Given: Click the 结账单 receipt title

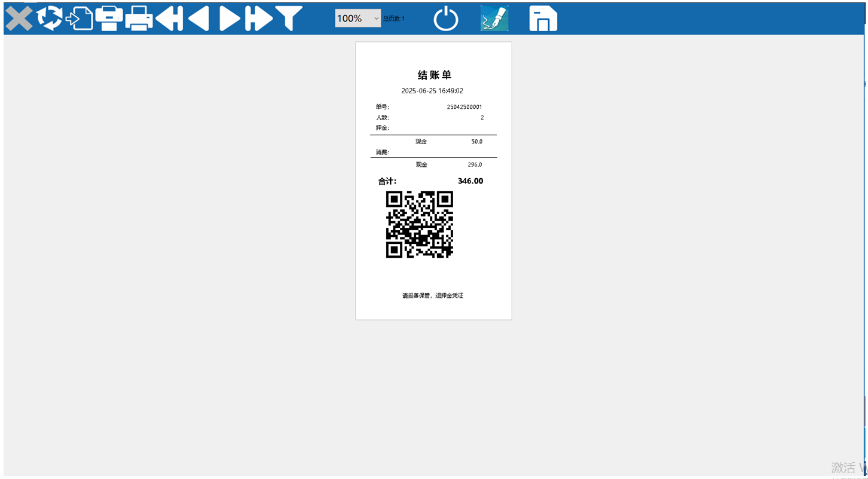Looking at the screenshot, I should [434, 75].
